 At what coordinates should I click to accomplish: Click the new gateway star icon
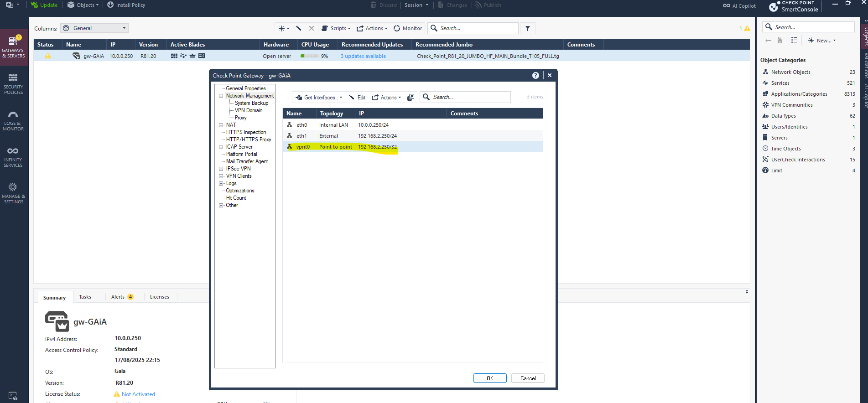[284, 28]
